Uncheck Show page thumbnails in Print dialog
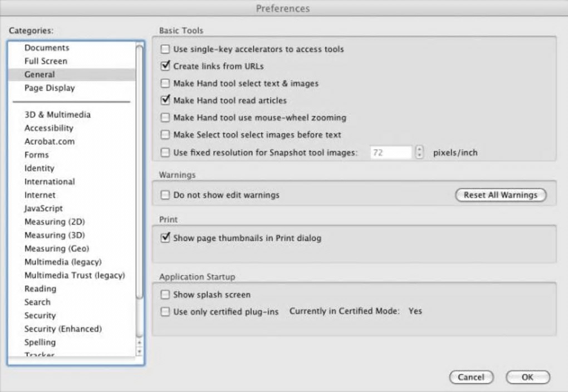 (165, 238)
